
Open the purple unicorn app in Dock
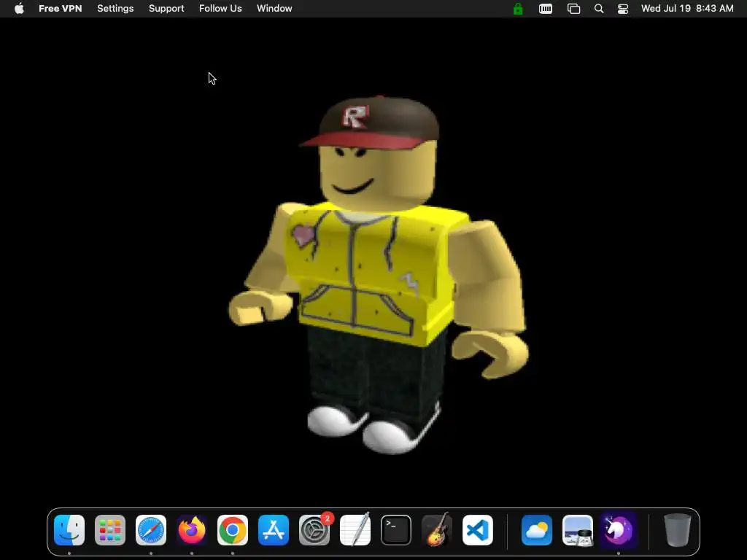coord(619,530)
